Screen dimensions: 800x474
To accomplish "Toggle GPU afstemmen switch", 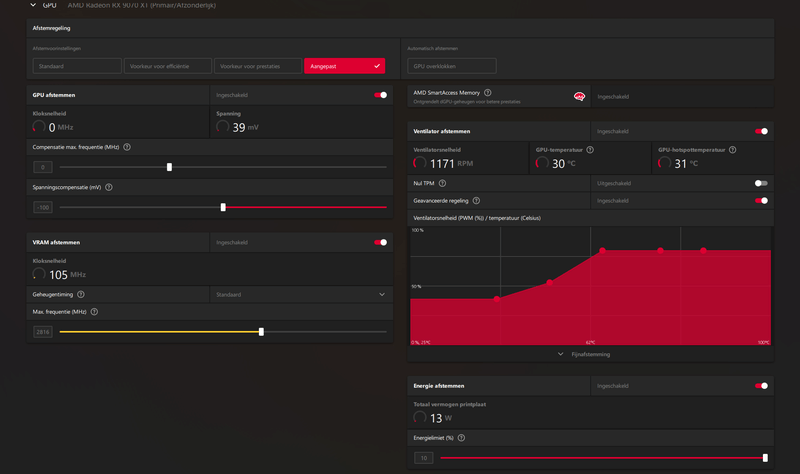I will tap(381, 95).
